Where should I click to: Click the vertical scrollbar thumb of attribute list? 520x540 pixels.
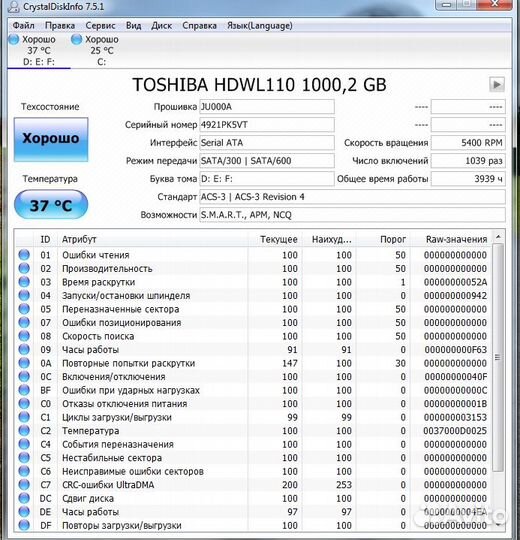pyautogui.click(x=498, y=357)
